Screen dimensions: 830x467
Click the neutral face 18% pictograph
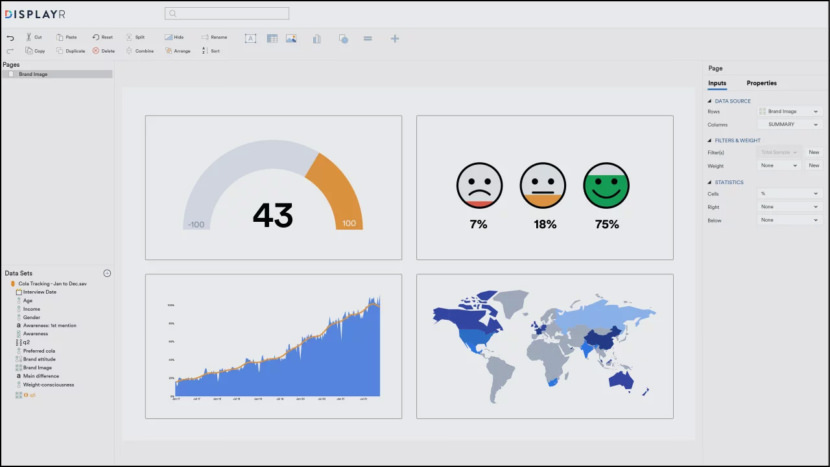pyautogui.click(x=543, y=185)
